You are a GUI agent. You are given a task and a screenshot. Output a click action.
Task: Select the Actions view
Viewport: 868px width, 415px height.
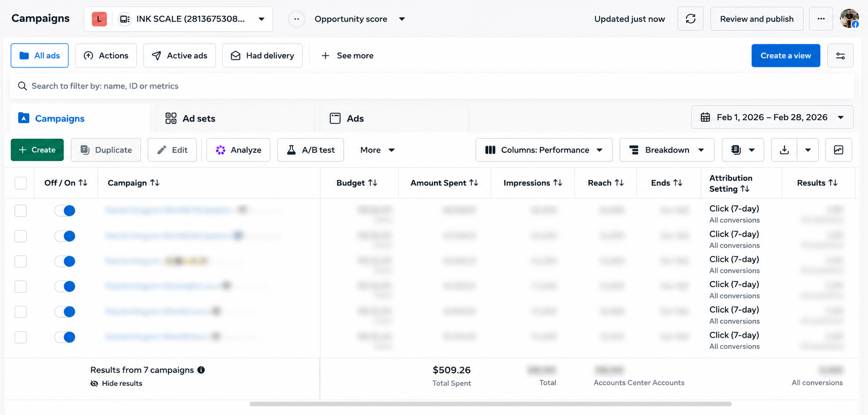tap(106, 56)
